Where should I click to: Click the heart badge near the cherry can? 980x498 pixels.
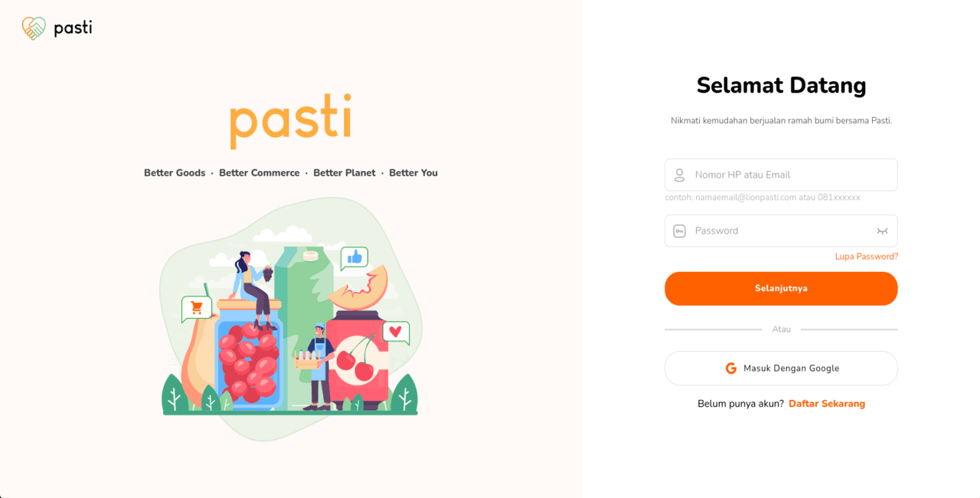tap(395, 332)
